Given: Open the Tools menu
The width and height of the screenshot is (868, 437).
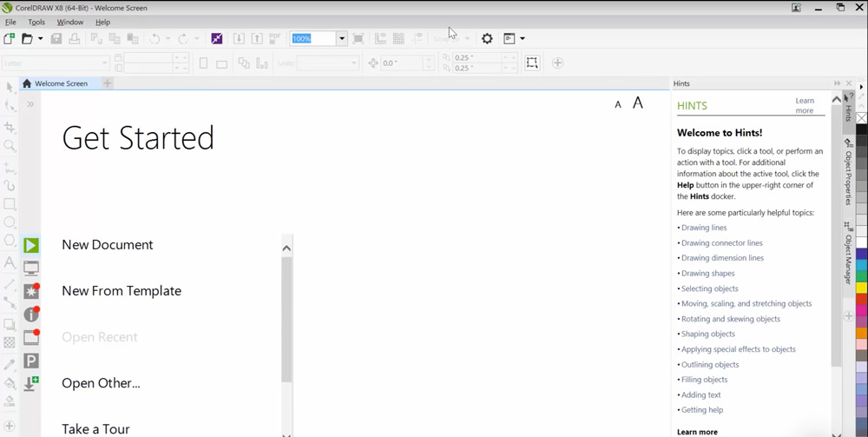Looking at the screenshot, I should [x=36, y=23].
